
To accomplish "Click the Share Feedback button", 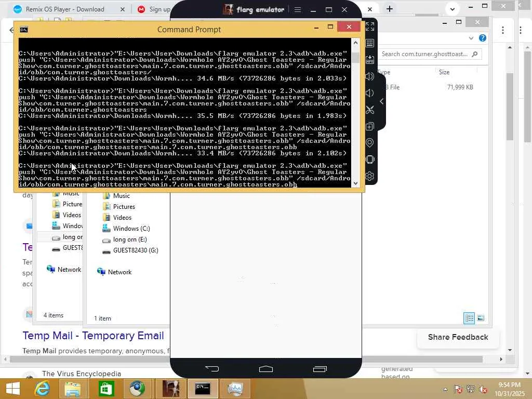I will coord(458,337).
